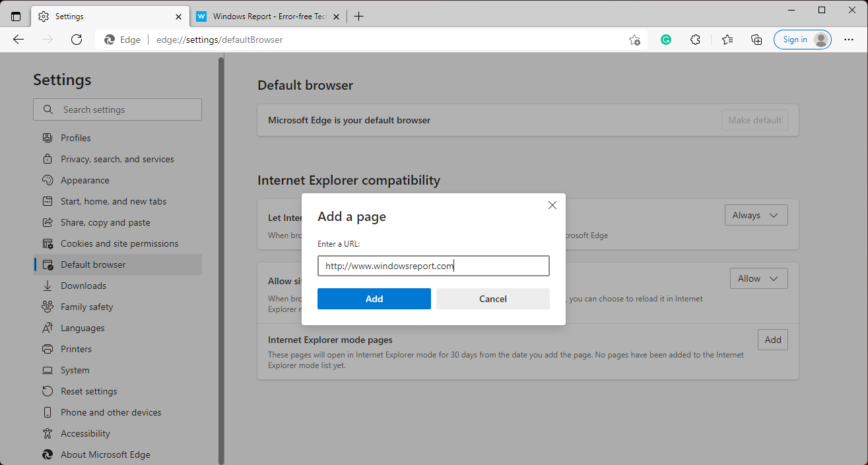Image resolution: width=868 pixels, height=465 pixels.
Task: Open the Settings and more menu
Action: pos(849,40)
